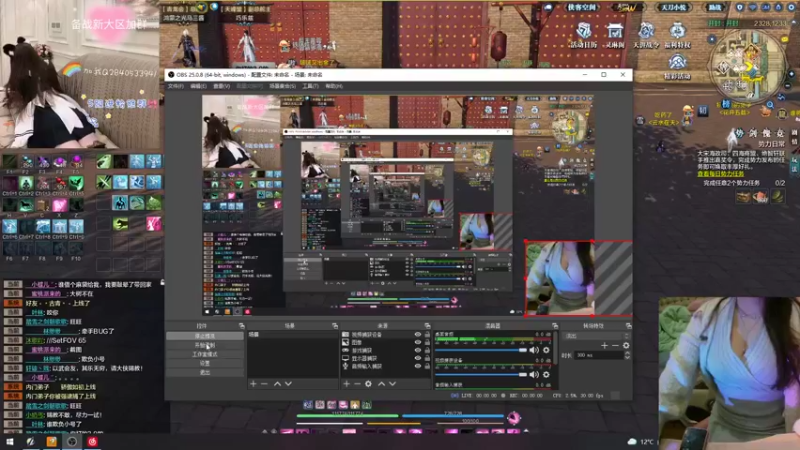Mute second mixer channel speaker icon
This screenshot has width=800, height=450.
click(534, 374)
